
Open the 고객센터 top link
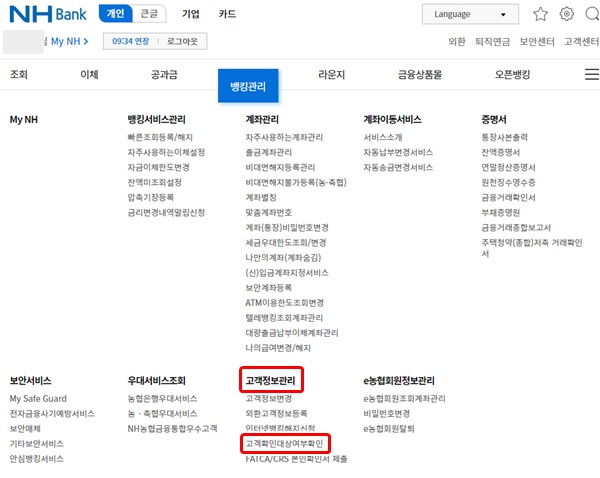(582, 41)
